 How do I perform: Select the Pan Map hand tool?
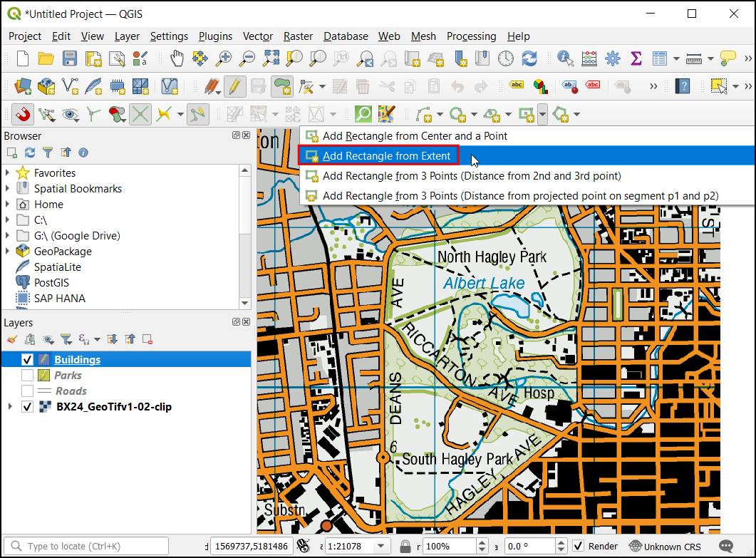(x=177, y=58)
